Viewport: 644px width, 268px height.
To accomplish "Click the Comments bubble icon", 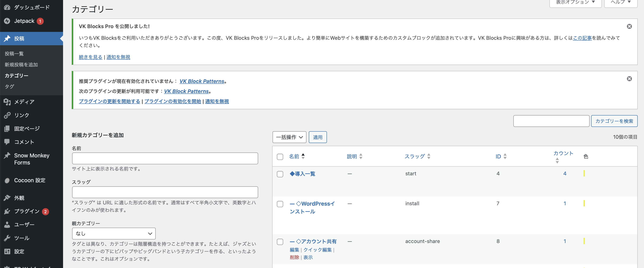I will 7,142.
